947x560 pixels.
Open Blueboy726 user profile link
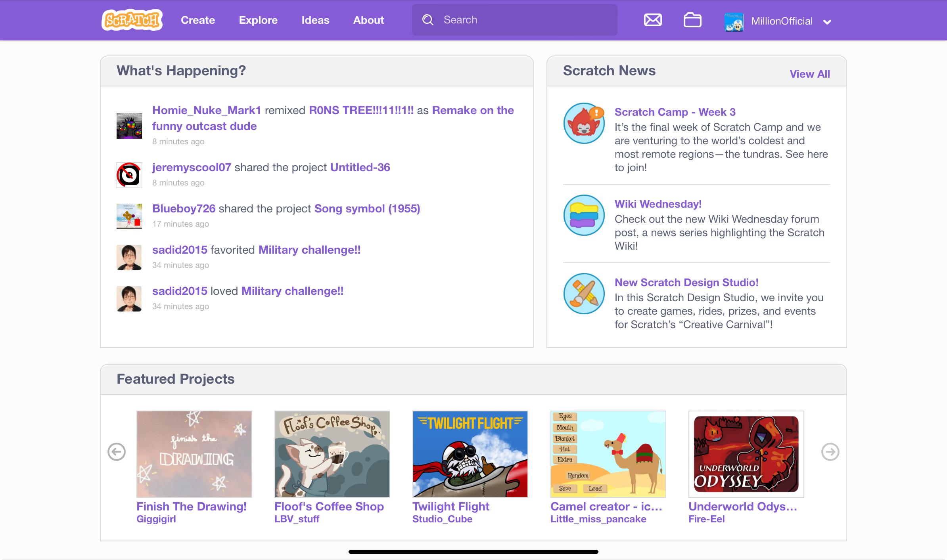click(184, 209)
